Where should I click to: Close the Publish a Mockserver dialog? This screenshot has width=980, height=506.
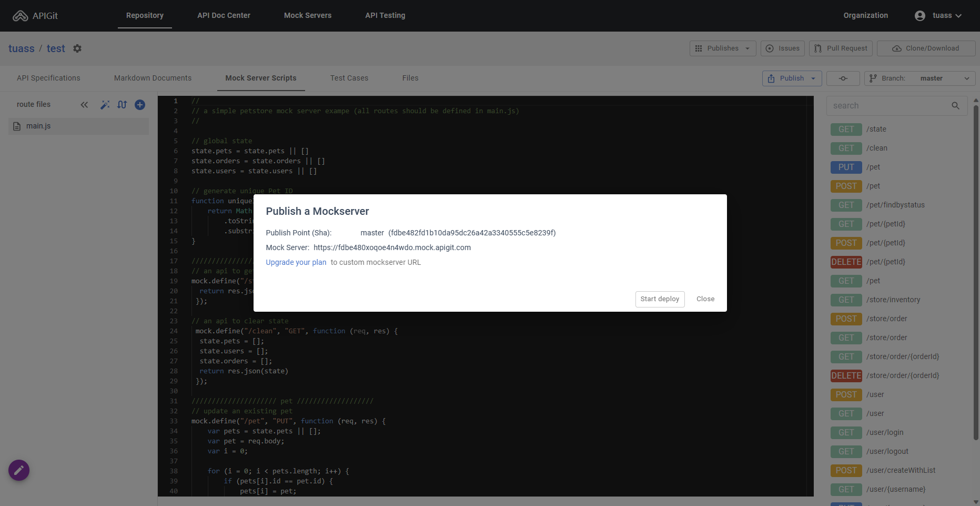[705, 299]
